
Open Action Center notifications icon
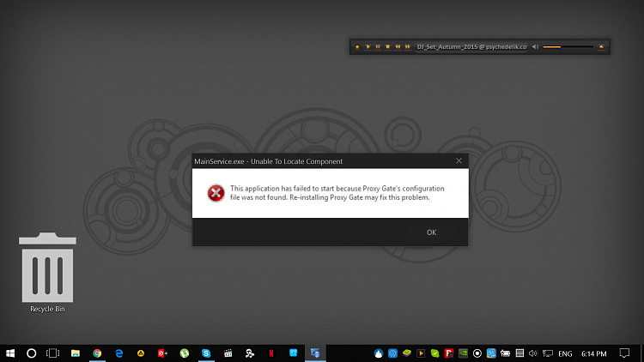[x=624, y=353]
